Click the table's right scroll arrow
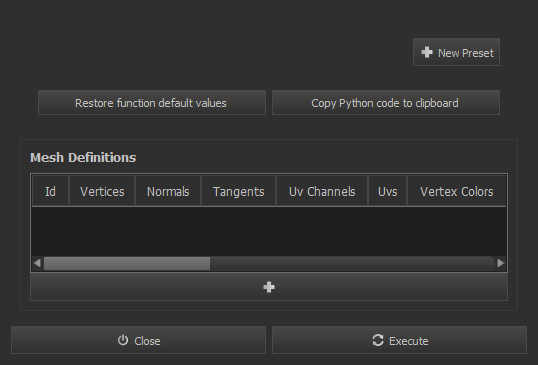The width and height of the screenshot is (538, 365). [x=501, y=263]
